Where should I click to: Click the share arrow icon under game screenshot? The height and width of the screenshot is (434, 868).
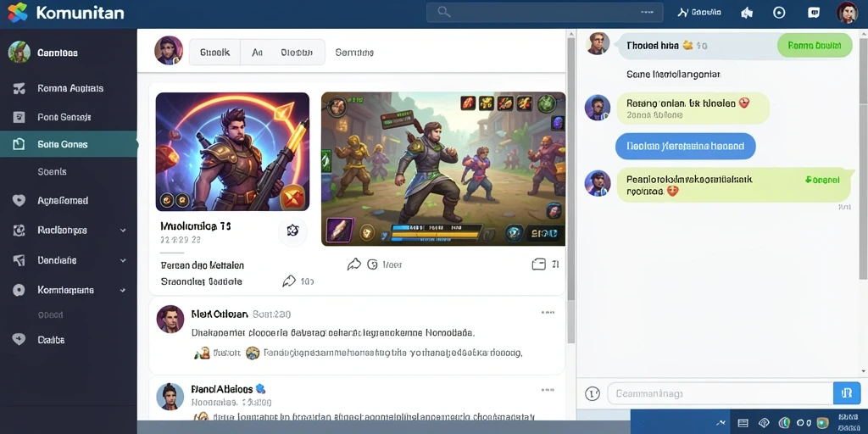354,264
